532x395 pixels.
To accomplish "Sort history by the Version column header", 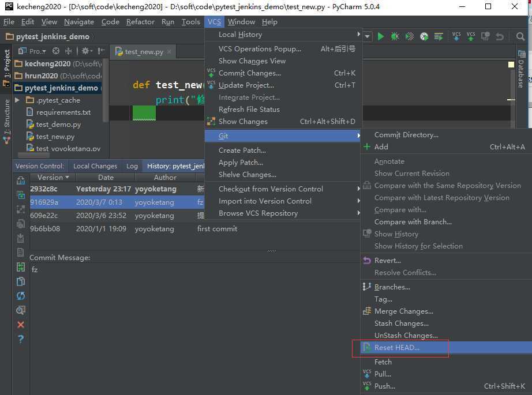I will pos(53,178).
